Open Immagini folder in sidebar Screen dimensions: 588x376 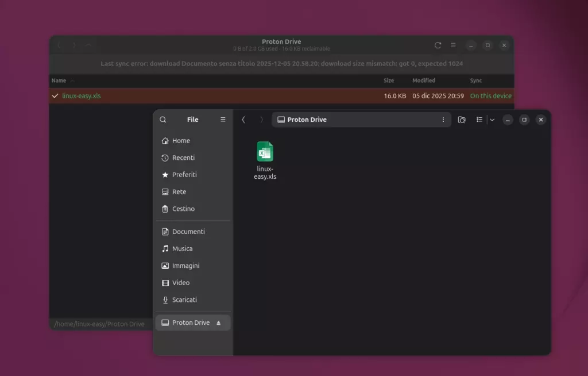(x=193, y=266)
